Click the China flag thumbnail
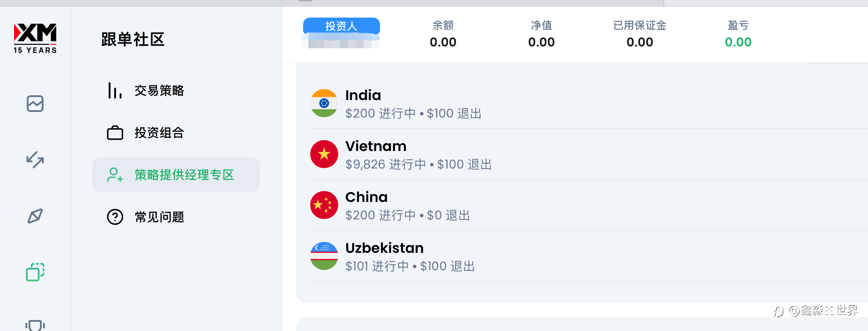The height and width of the screenshot is (331, 868). coord(324,205)
